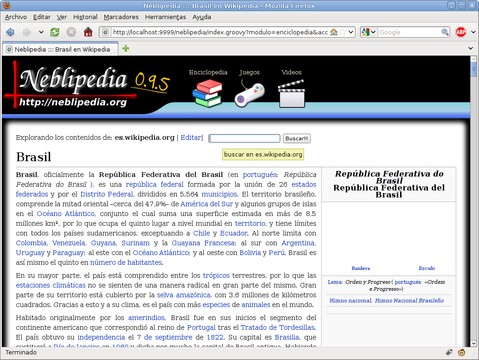This screenshot has height=360, width=479.
Task: Follow the Editar link next to es.wikipedia.org
Action: click(191, 138)
